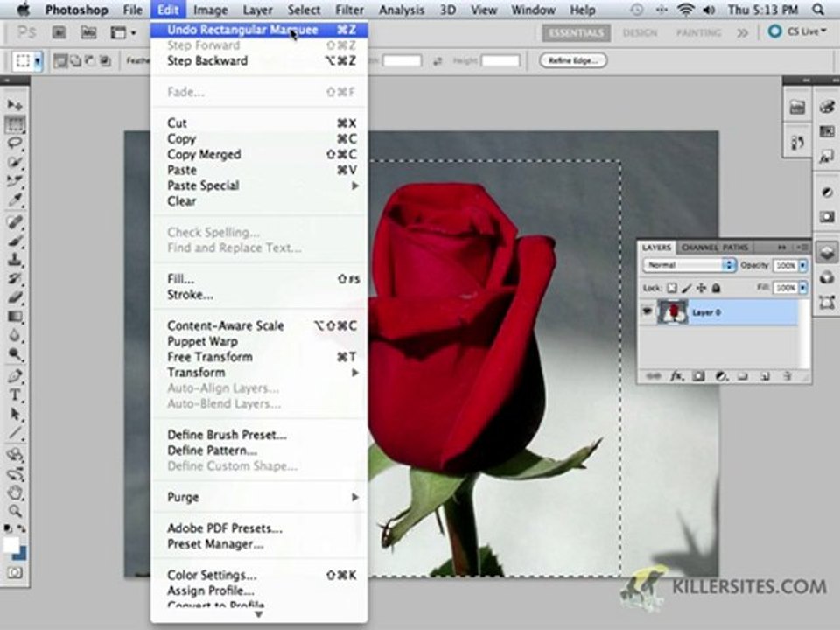Viewport: 840px width, 630px height.
Task: Delete layer with trash icon
Action: click(x=787, y=376)
